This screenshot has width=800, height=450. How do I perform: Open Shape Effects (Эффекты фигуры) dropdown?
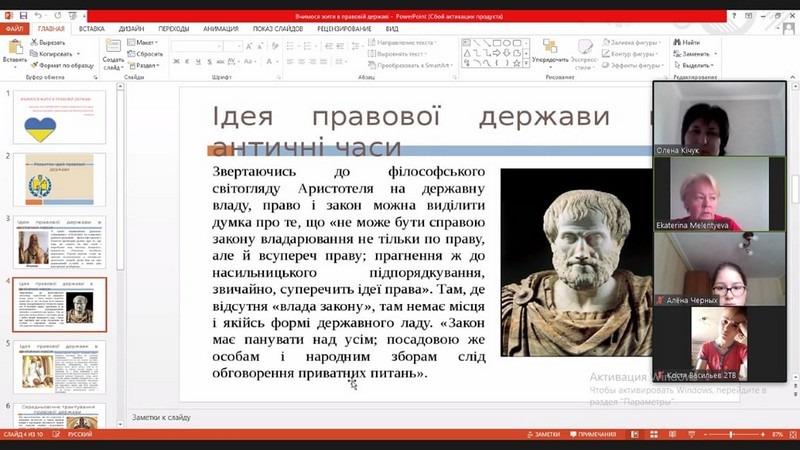pyautogui.click(x=632, y=65)
